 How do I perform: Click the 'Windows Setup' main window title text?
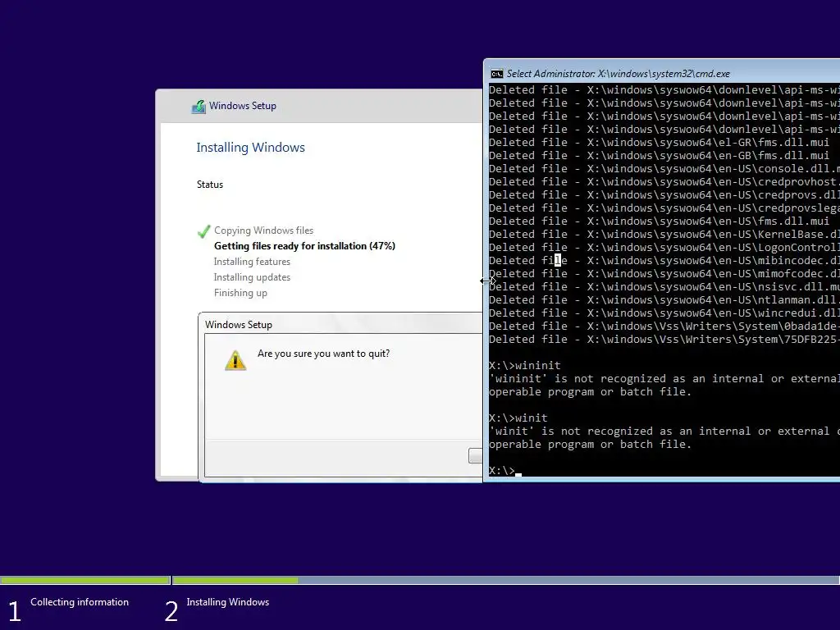coord(243,106)
